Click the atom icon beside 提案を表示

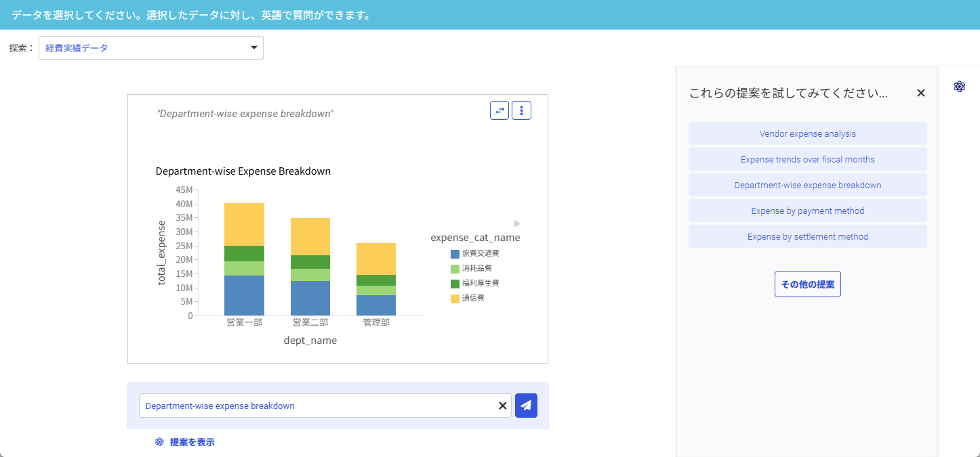(159, 442)
